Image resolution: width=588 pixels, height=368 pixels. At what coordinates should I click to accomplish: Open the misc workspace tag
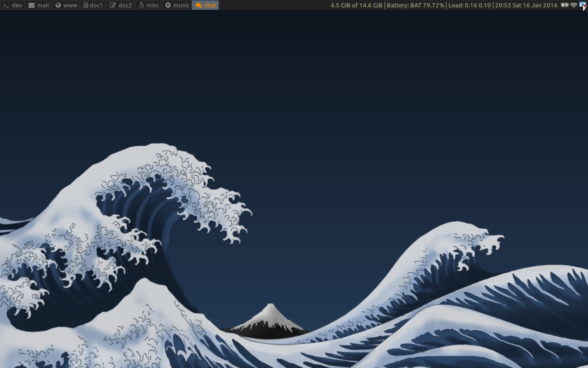click(x=149, y=5)
